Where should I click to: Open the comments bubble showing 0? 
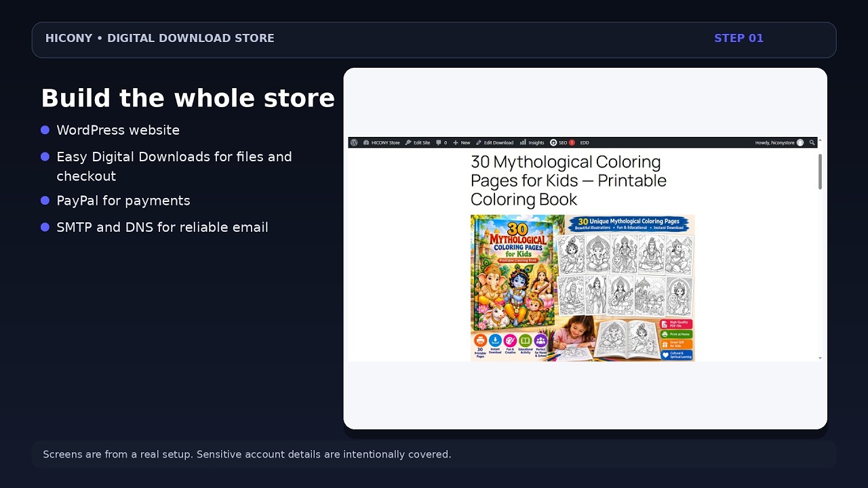(441, 142)
